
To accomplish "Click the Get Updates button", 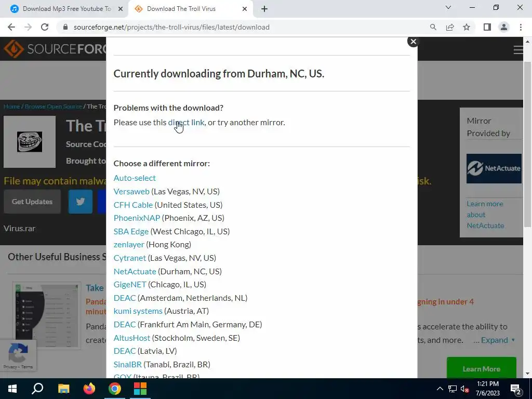I will 32,202.
